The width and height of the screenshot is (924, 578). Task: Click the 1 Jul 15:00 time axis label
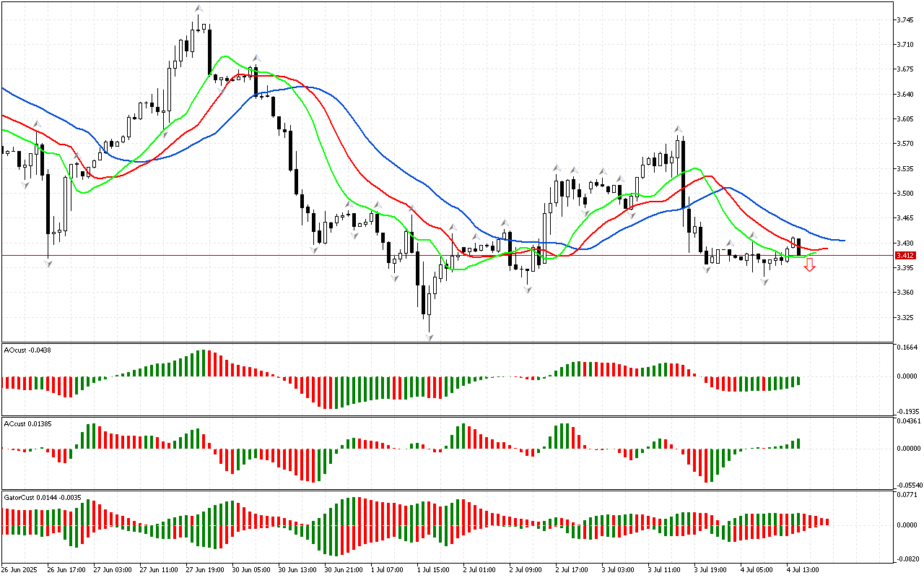pos(434,570)
